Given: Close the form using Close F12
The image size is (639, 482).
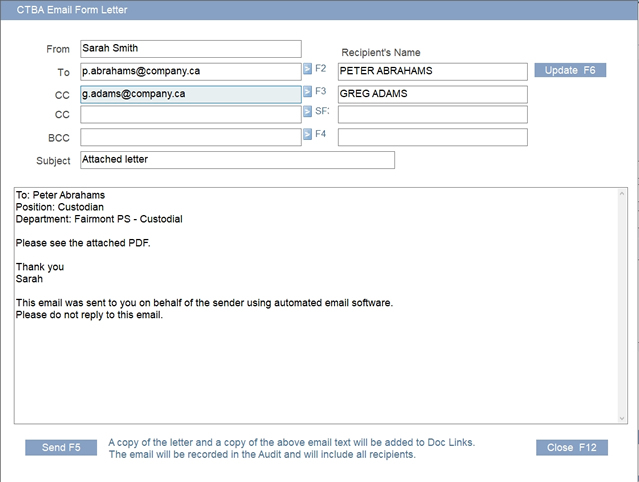Looking at the screenshot, I should coord(571,447).
